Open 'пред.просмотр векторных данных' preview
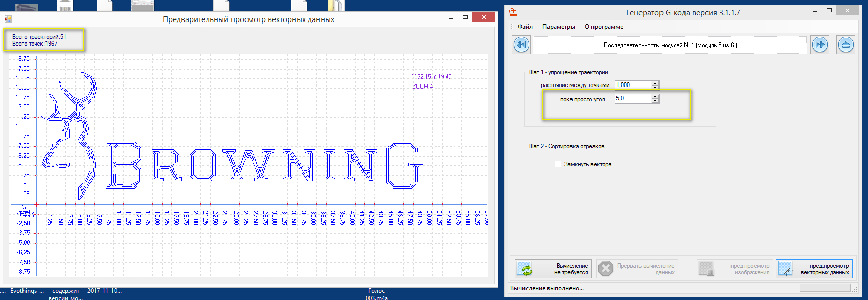The image size is (868, 300). 814,269
